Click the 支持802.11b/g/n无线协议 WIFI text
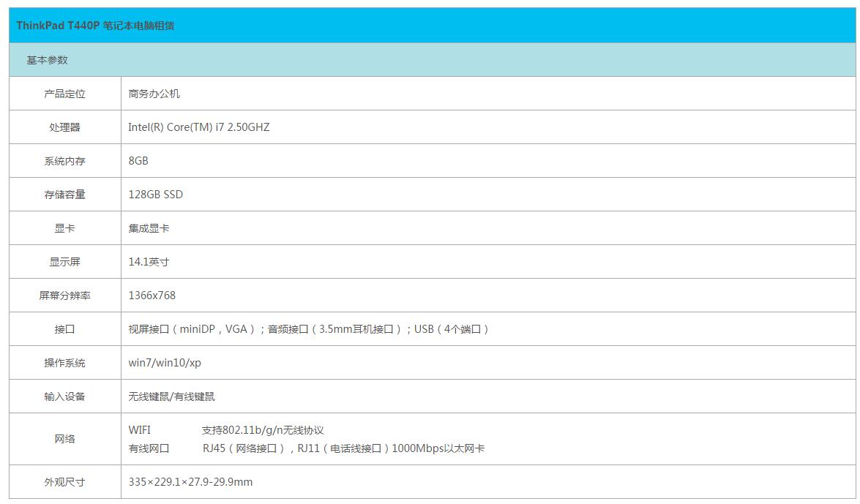 pyautogui.click(x=263, y=430)
